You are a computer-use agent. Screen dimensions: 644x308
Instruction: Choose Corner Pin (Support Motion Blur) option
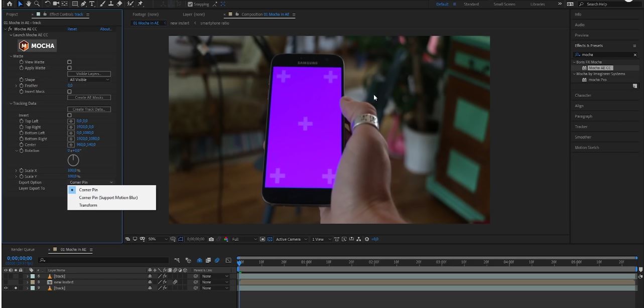pos(108,198)
